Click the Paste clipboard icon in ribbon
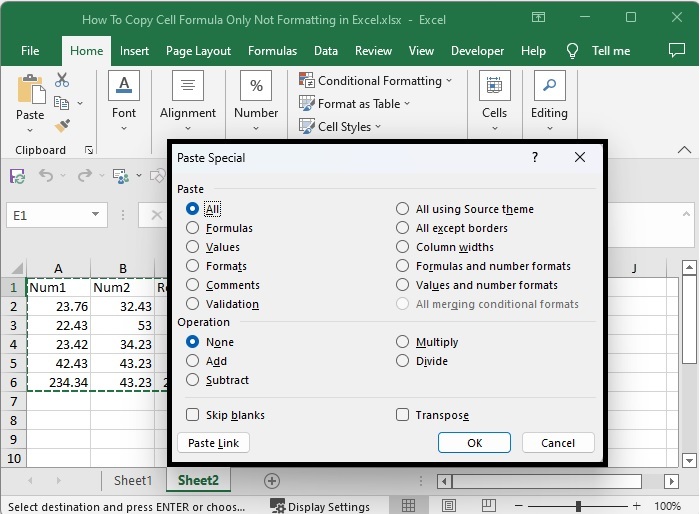 (x=30, y=91)
